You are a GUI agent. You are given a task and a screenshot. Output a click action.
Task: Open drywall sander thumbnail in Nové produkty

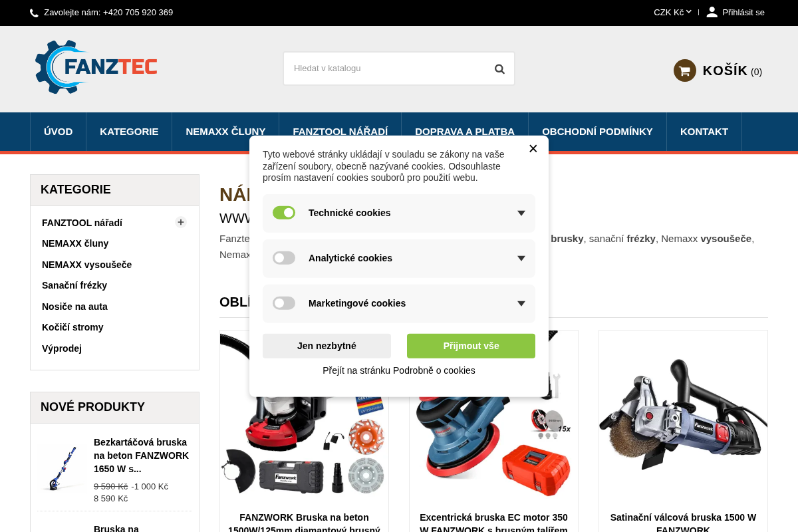click(x=62, y=468)
